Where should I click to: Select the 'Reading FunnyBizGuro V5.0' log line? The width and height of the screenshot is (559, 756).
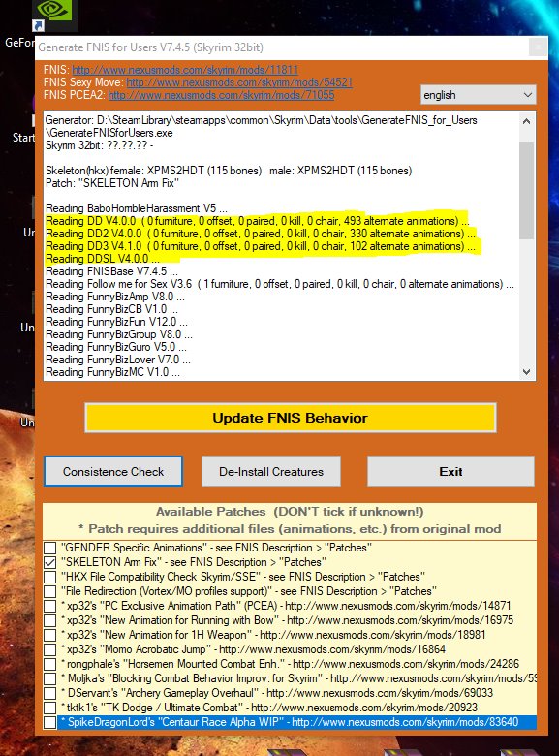[x=115, y=347]
